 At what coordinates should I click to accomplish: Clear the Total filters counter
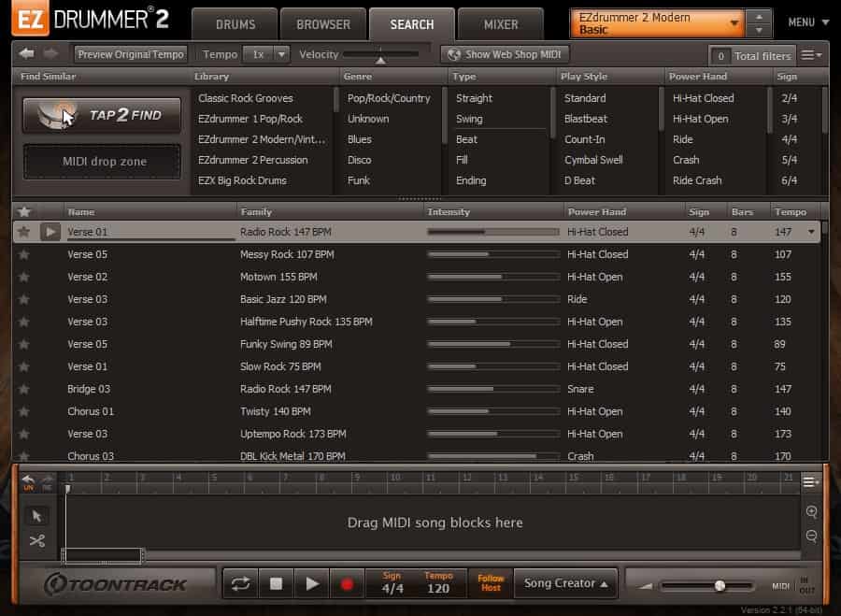tap(720, 56)
